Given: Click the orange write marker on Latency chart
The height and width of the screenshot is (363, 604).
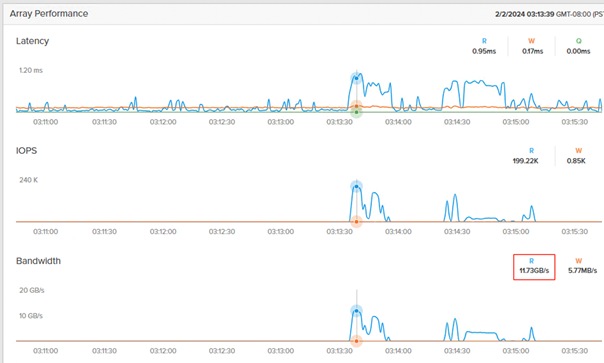Looking at the screenshot, I should (357, 106).
